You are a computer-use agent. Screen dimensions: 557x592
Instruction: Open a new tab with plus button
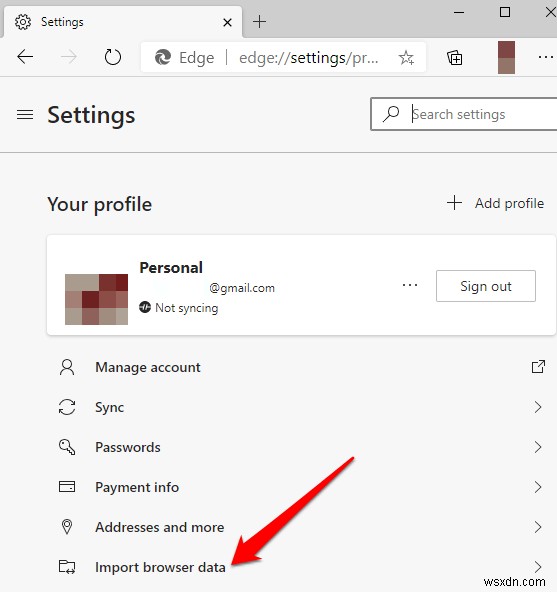(x=259, y=22)
